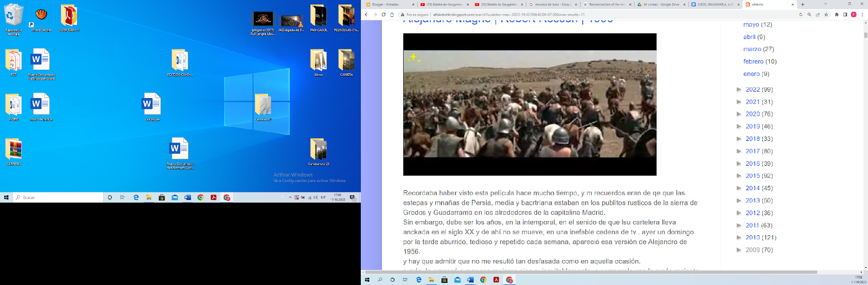868x285 pixels.
Task: Open Microsoft Store in left screen taskbar
Action: click(x=162, y=197)
